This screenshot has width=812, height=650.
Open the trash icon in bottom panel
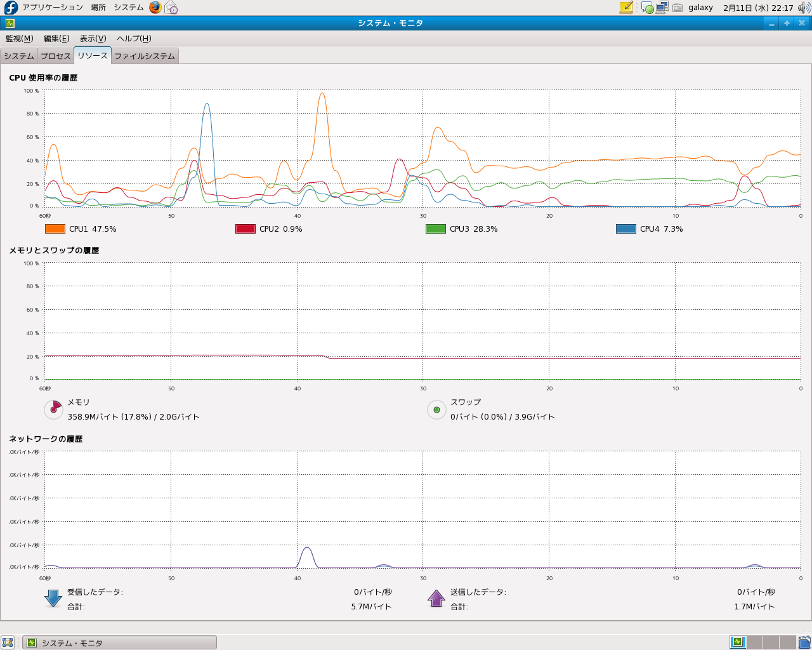pyautogui.click(x=804, y=642)
